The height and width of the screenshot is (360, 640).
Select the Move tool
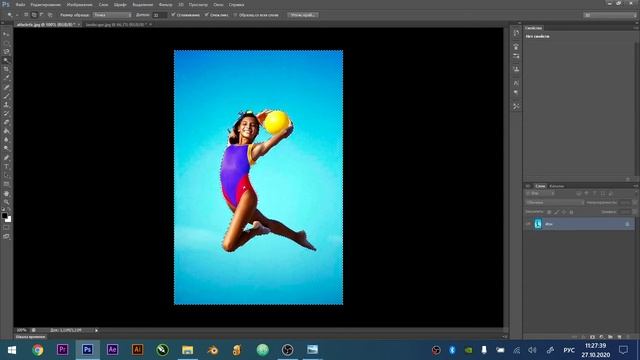click(x=6, y=34)
